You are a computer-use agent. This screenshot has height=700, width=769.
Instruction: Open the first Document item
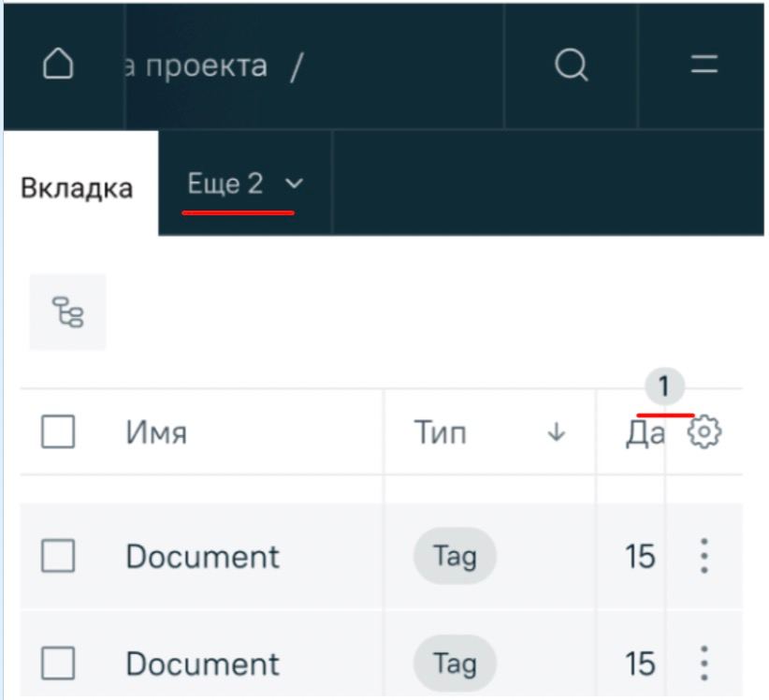click(202, 557)
